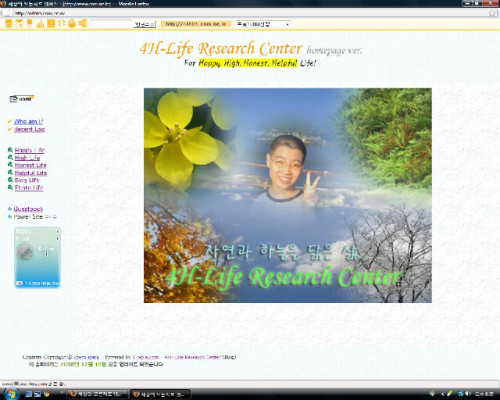
Task: Click the bookmark star in address bar
Action: [492, 13]
